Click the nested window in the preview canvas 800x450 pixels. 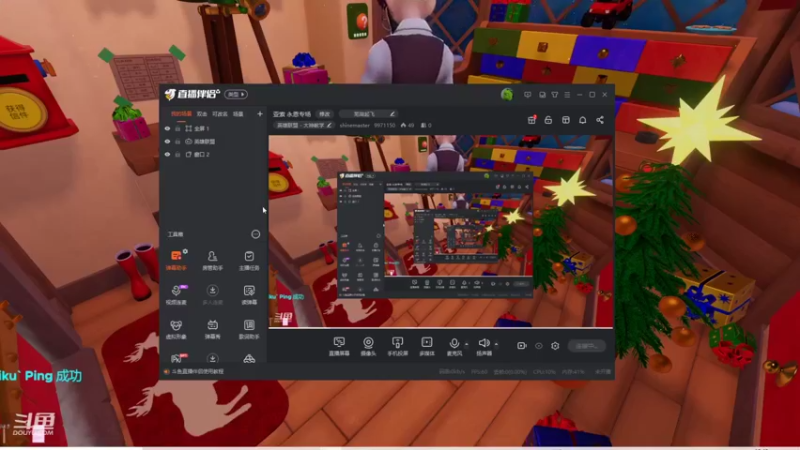coord(435,235)
